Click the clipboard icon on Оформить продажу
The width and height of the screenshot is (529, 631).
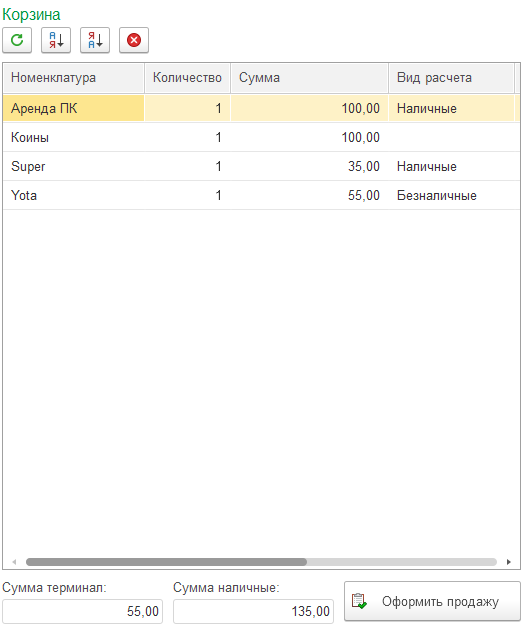click(x=359, y=602)
